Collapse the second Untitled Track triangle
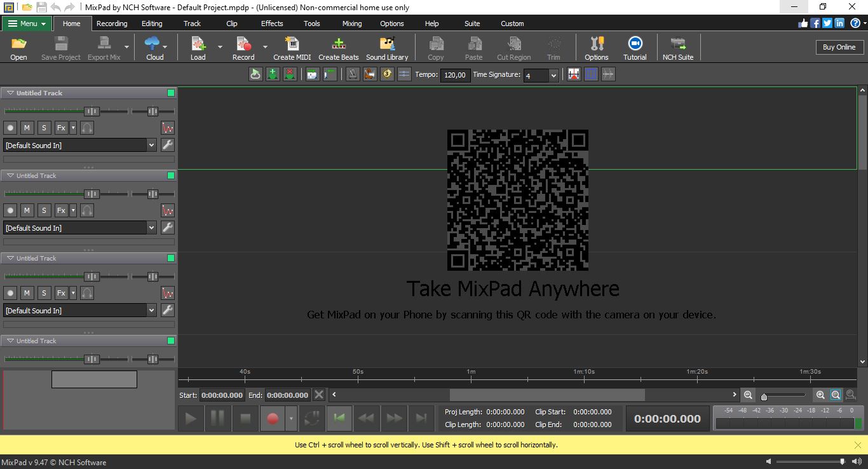 pyautogui.click(x=10, y=175)
